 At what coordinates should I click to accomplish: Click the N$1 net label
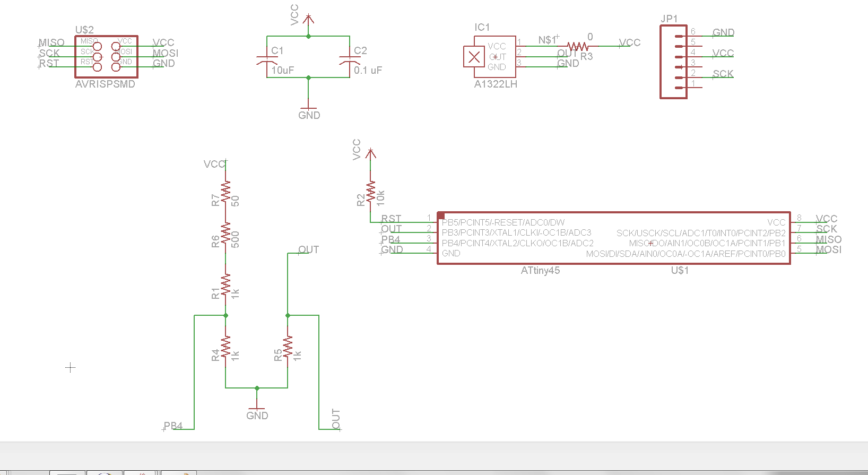(x=546, y=40)
